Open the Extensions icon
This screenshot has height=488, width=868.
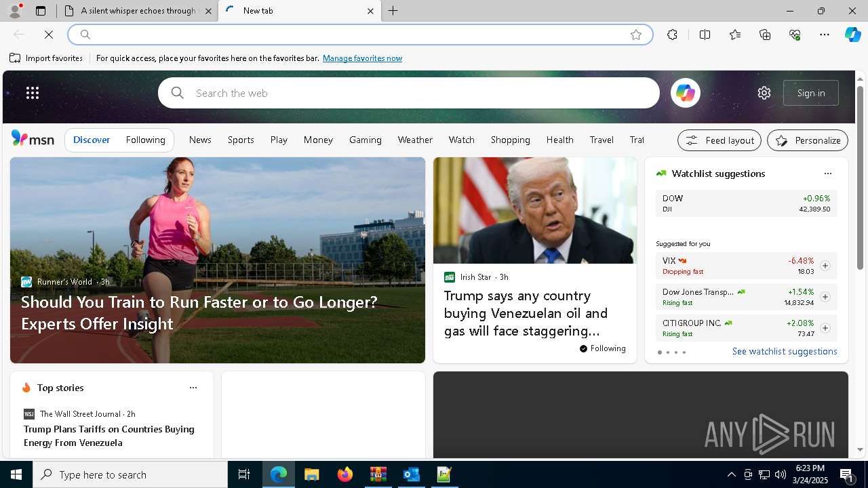click(x=672, y=35)
